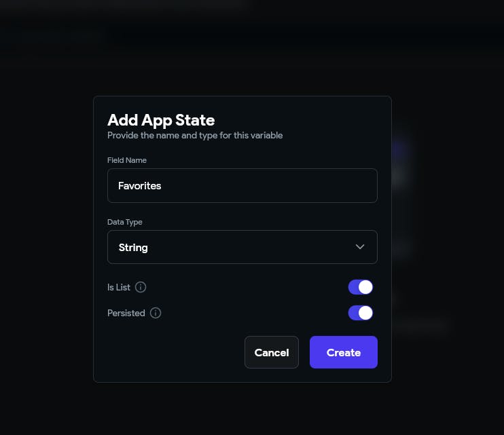This screenshot has width=504, height=435.
Task: Click the Is List label
Action: point(119,287)
